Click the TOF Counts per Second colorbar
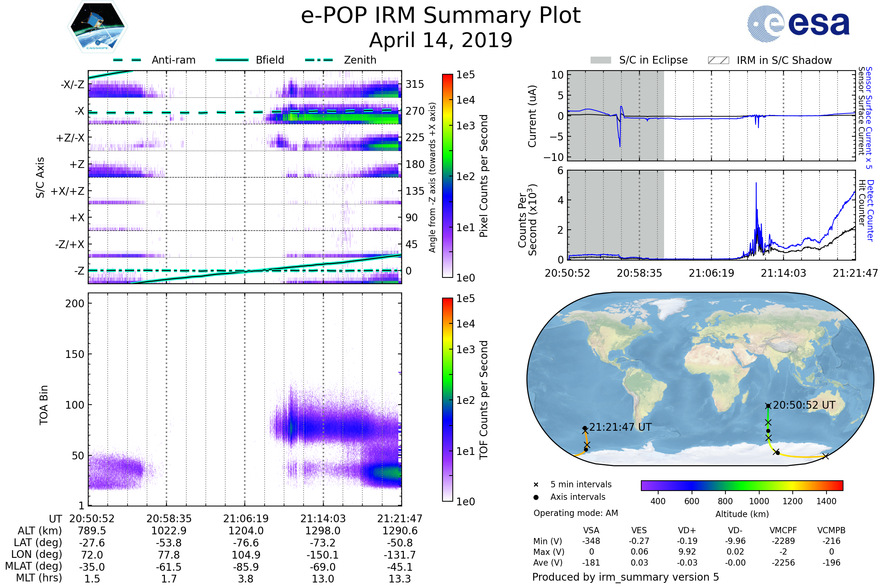Screen dimensions: 882x588 tap(448, 400)
